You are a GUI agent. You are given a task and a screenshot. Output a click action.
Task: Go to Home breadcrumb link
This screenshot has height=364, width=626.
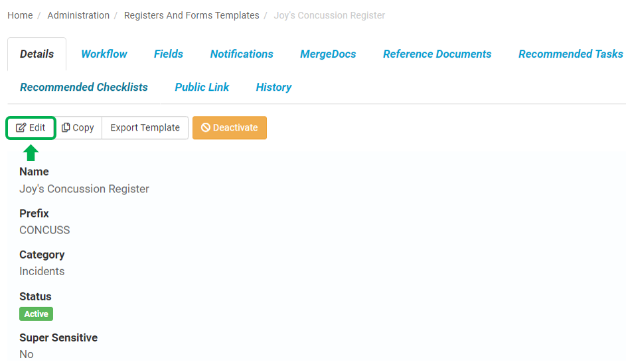click(20, 15)
